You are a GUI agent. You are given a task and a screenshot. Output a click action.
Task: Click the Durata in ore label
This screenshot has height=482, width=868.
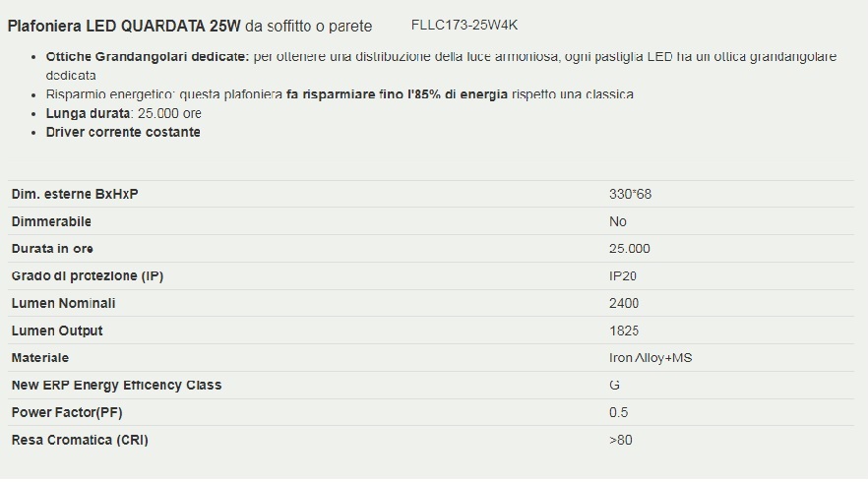pos(52,249)
